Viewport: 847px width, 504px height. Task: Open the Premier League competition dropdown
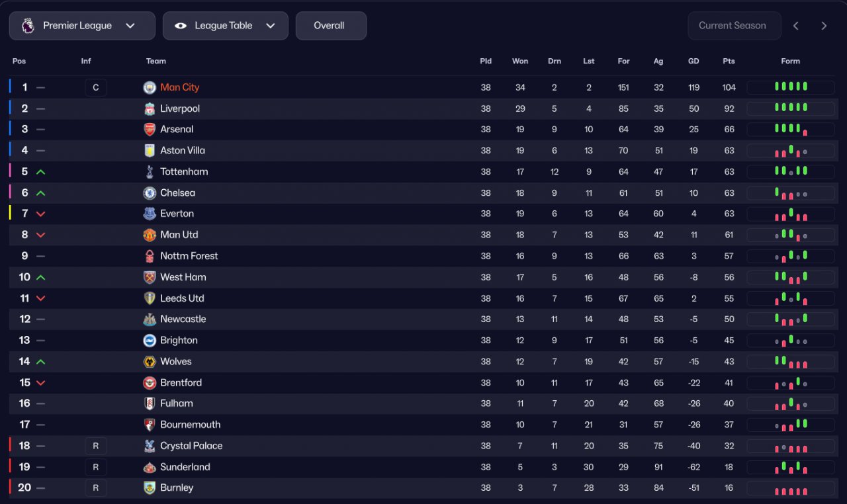click(82, 26)
